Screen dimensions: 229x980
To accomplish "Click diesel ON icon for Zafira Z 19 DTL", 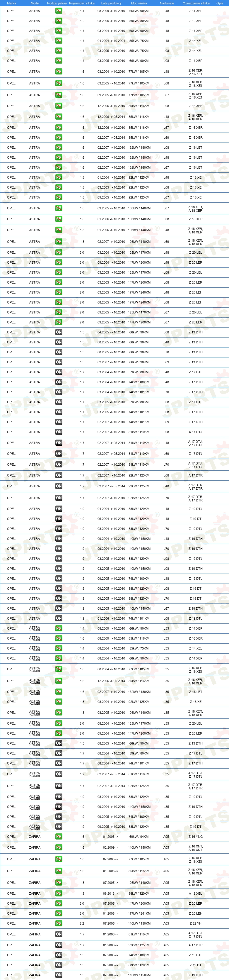I will 59,955.
